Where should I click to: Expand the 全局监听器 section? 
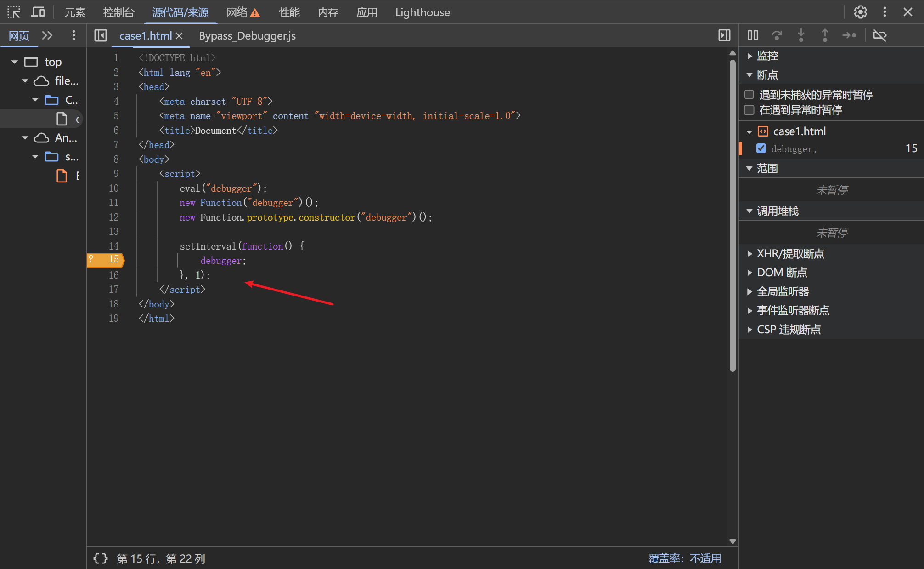(749, 291)
